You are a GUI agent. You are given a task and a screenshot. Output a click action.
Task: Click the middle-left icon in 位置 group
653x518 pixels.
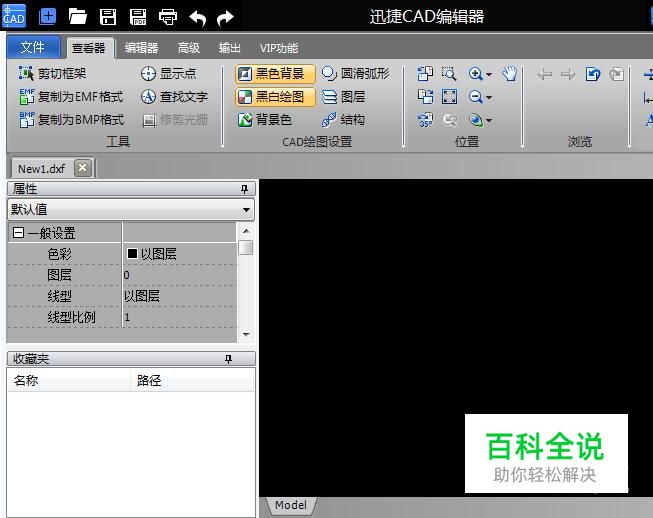[x=425, y=97]
